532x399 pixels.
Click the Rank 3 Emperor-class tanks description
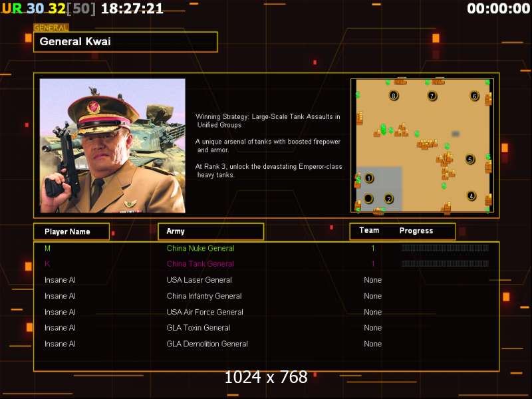(x=269, y=171)
